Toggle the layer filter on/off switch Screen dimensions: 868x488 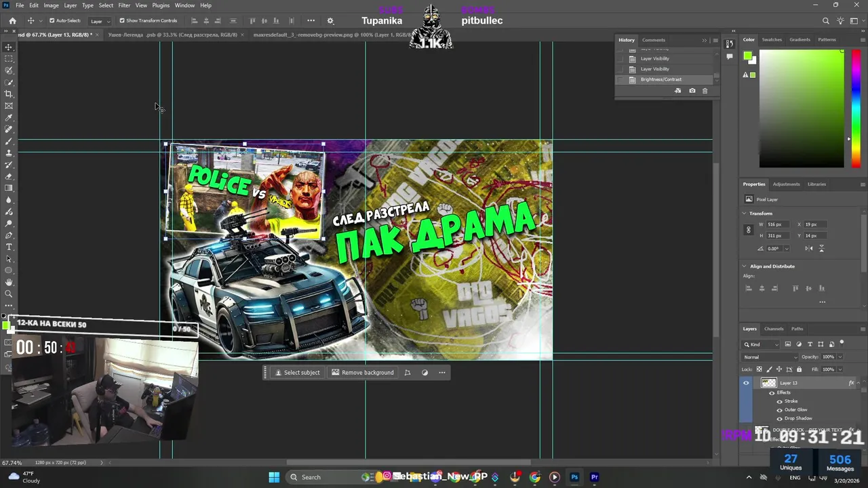[x=842, y=343]
